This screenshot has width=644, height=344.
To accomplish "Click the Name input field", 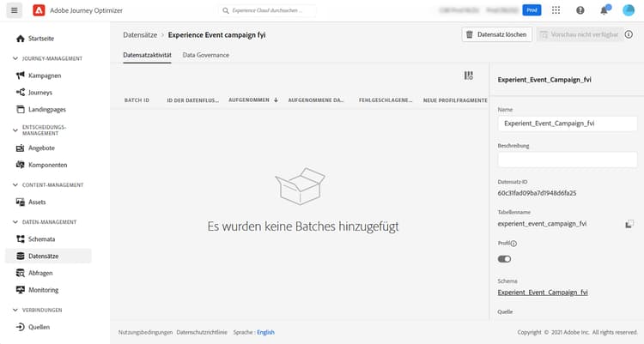I will click(x=568, y=124).
